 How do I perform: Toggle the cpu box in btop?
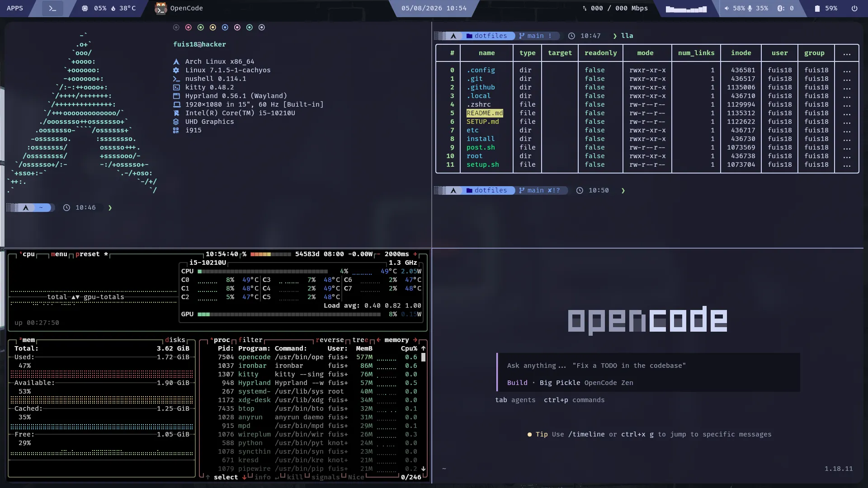tap(28, 254)
